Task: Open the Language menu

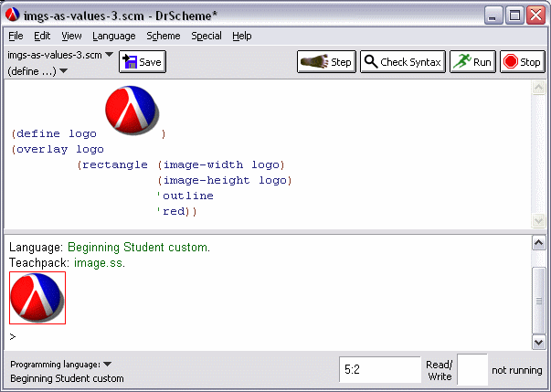Action: point(114,36)
